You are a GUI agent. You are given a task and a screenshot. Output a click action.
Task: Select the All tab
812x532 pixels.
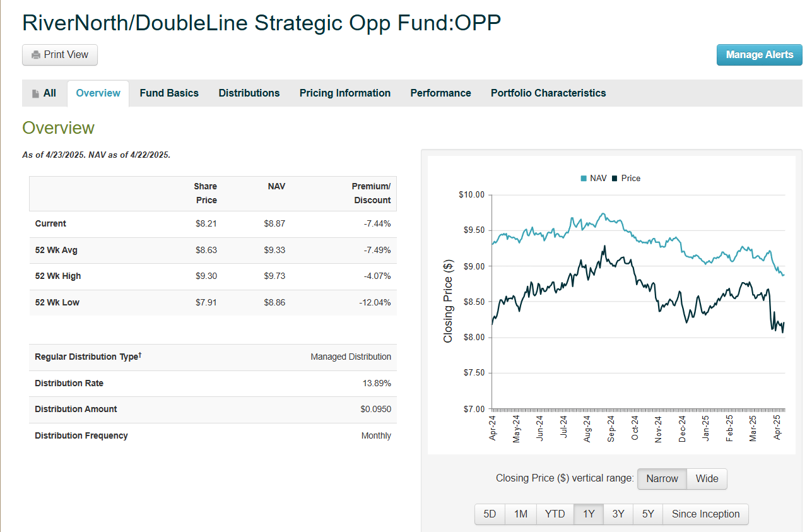pyautogui.click(x=44, y=93)
